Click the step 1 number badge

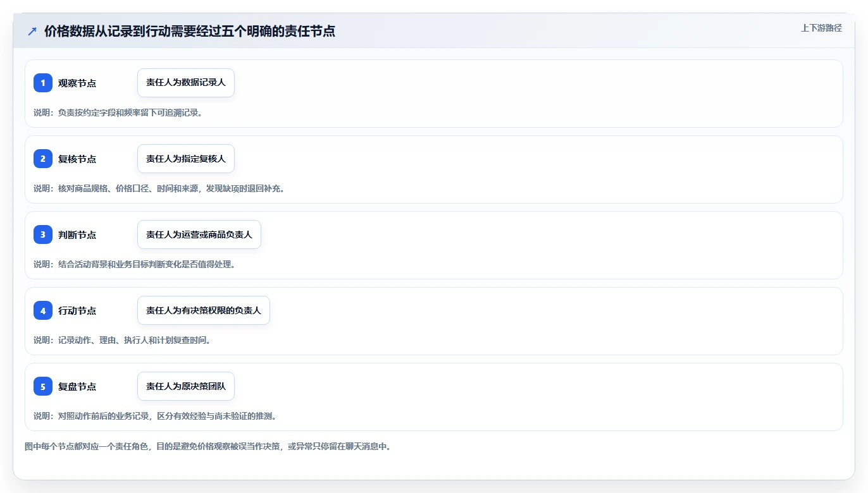[43, 83]
